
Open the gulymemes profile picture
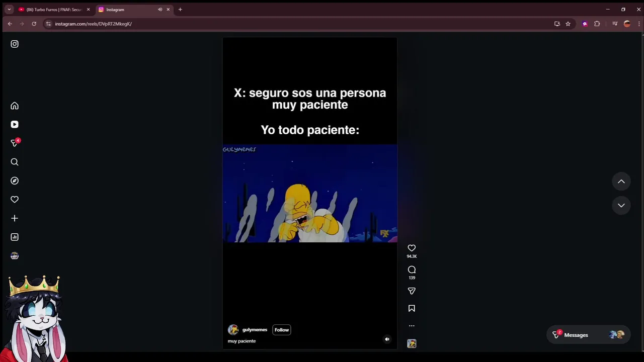tap(233, 330)
